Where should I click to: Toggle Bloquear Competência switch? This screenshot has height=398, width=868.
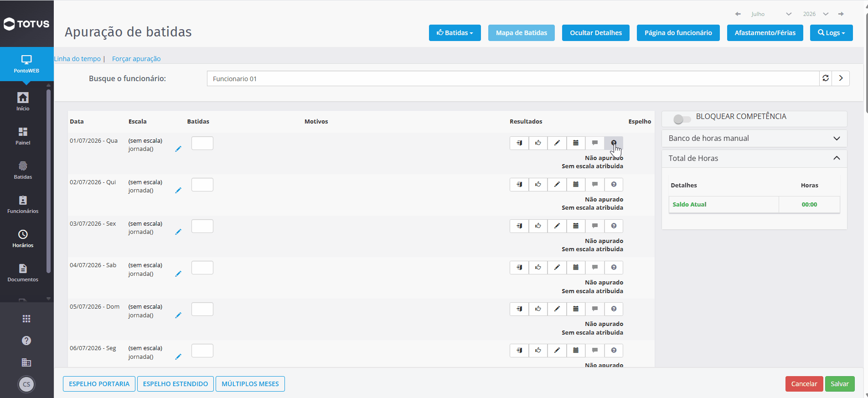(x=682, y=119)
